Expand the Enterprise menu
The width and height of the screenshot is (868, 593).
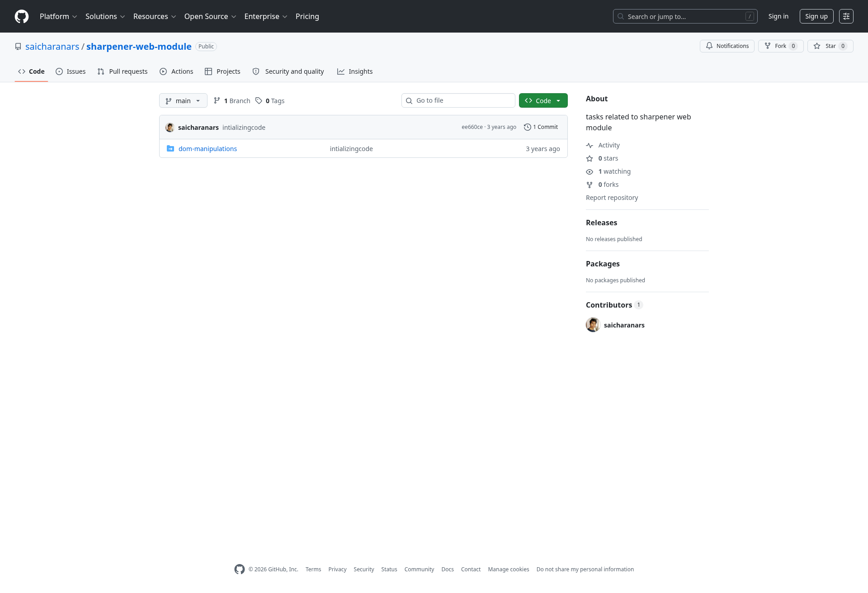(x=266, y=16)
